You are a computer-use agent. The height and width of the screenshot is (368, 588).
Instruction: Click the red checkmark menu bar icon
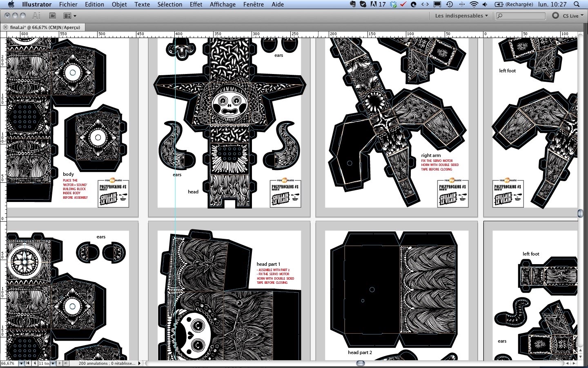[403, 4]
